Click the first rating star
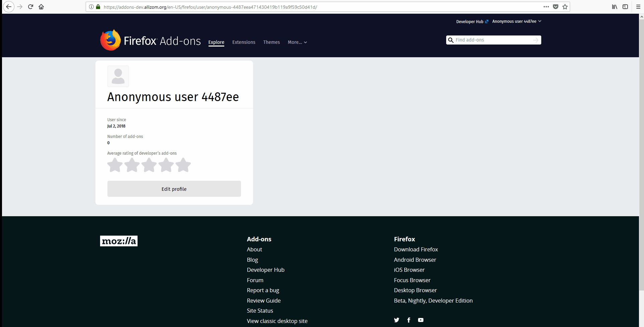 coord(115,165)
